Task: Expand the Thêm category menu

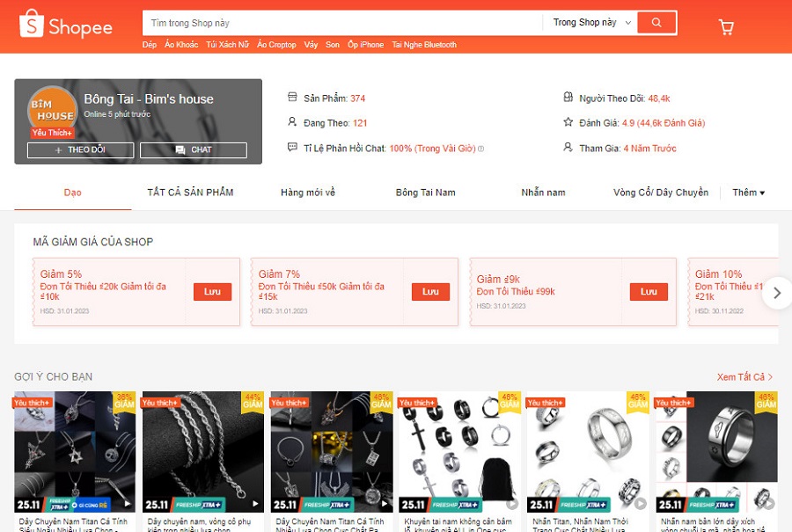Action: 749,193
